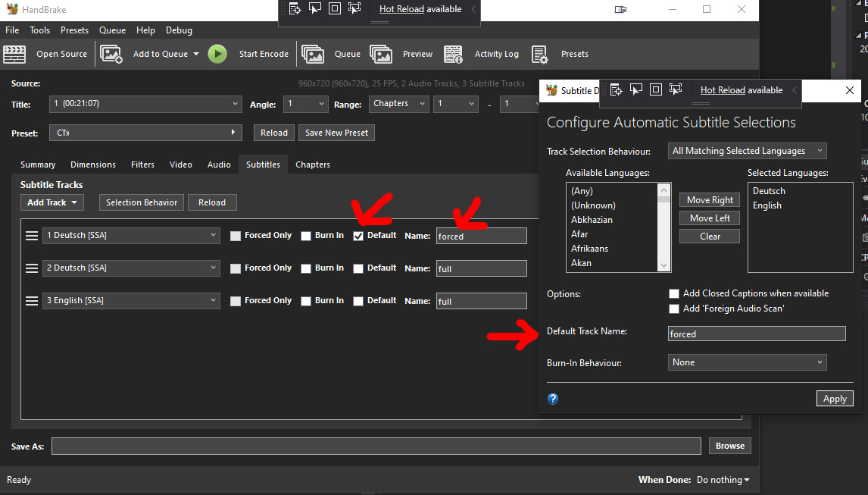Enable Add Closed Captions when available
The height and width of the screenshot is (495, 868).
673,294
